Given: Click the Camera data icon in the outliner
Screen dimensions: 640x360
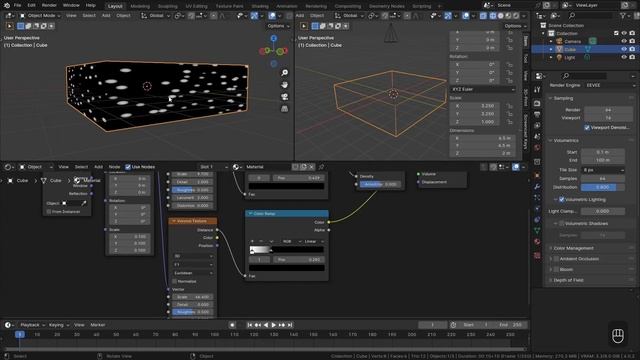Looking at the screenshot, I should coord(592,41).
